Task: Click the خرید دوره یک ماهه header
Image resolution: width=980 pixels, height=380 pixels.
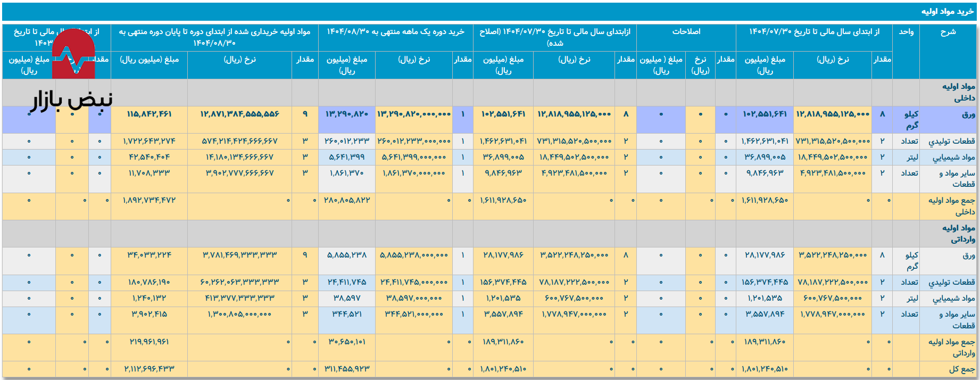Action: point(395,32)
